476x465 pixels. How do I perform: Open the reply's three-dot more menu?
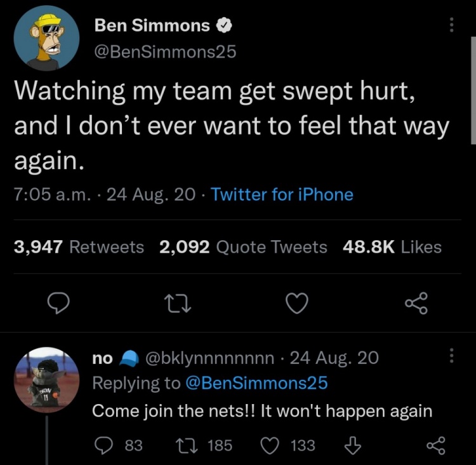click(x=452, y=356)
